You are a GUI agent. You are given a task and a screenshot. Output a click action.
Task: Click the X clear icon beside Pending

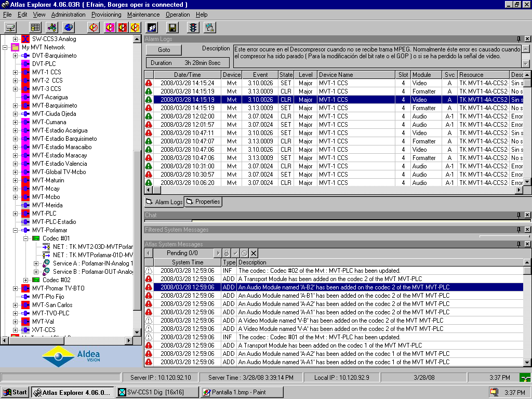pyautogui.click(x=254, y=253)
